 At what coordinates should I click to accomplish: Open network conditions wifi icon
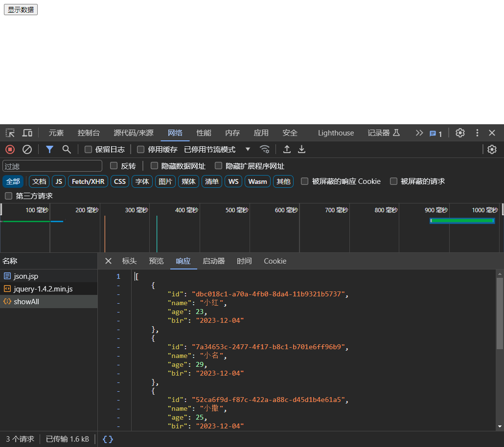click(265, 150)
